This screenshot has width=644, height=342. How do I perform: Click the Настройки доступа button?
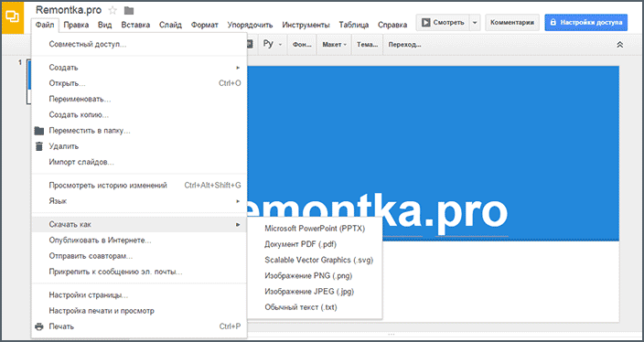click(x=586, y=23)
